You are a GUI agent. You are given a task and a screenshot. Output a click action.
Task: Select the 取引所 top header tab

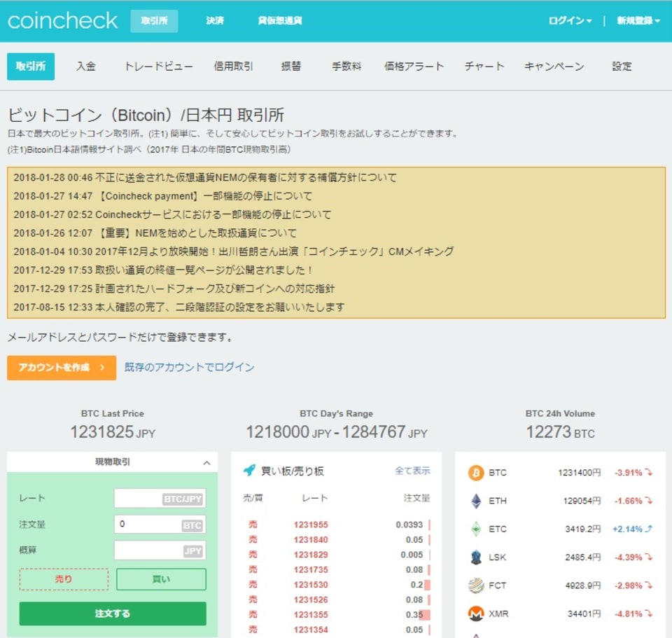[154, 20]
